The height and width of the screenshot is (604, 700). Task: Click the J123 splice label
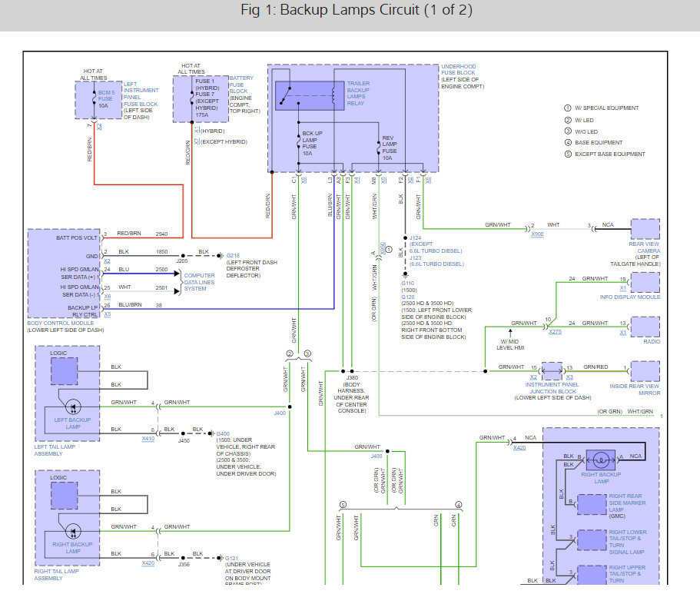415,257
